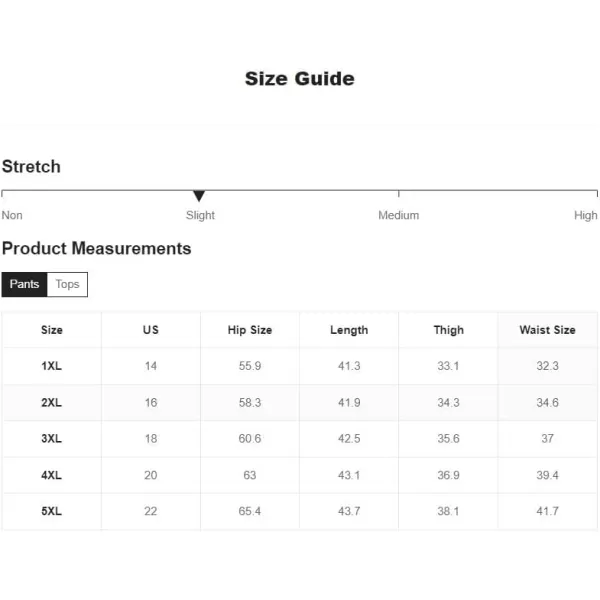Click the Hip Size column header
600x600 pixels.
coord(250,330)
